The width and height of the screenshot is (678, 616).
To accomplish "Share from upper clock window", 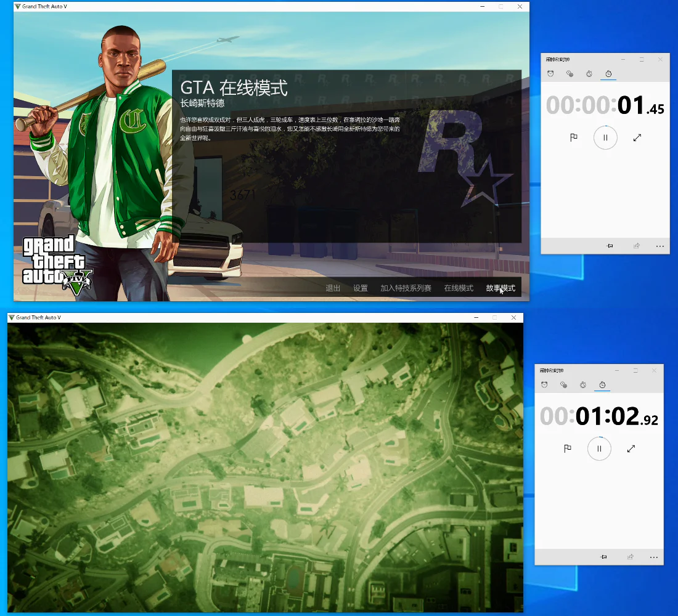I will (x=637, y=246).
